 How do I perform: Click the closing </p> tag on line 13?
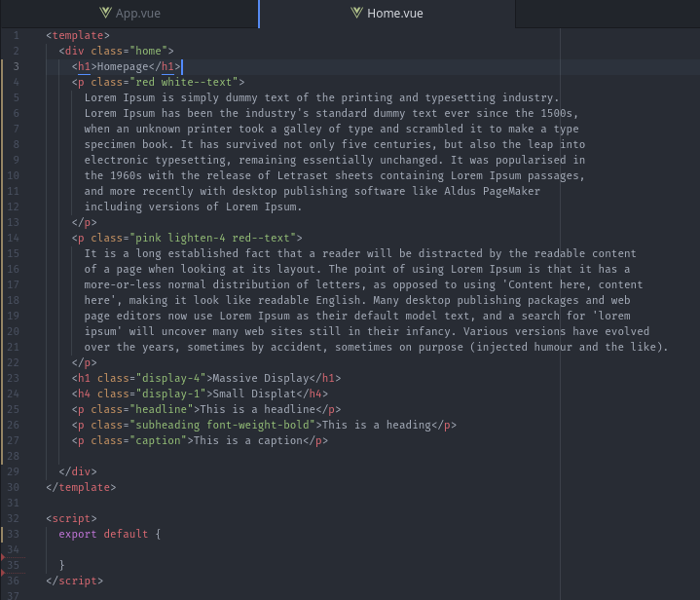click(x=85, y=222)
